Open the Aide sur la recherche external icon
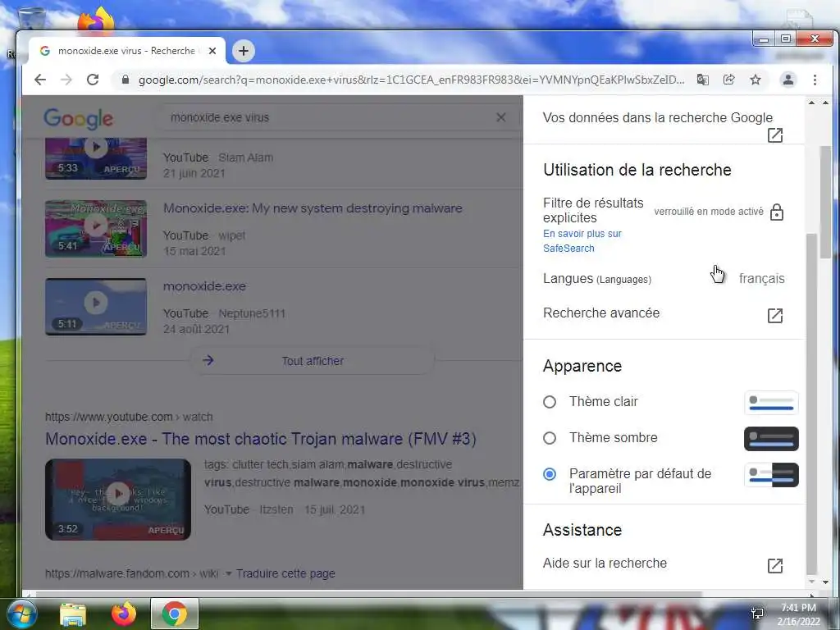 click(x=775, y=566)
